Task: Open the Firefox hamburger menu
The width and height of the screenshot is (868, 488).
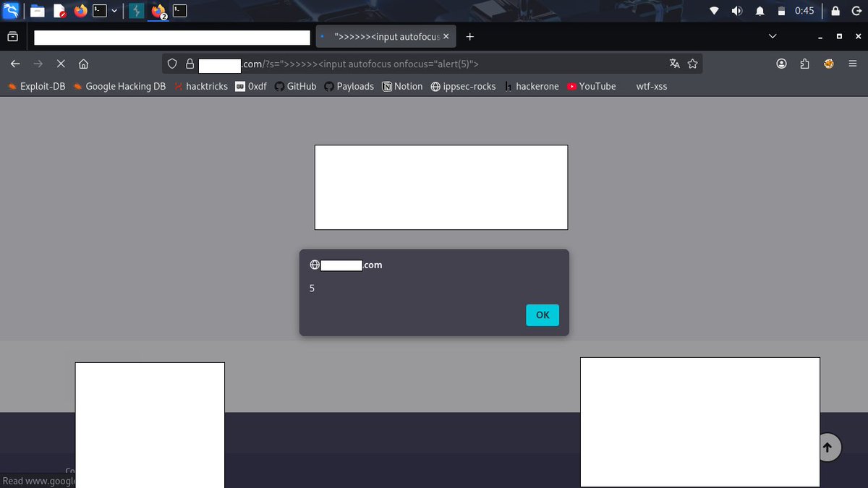Action: pyautogui.click(x=854, y=64)
